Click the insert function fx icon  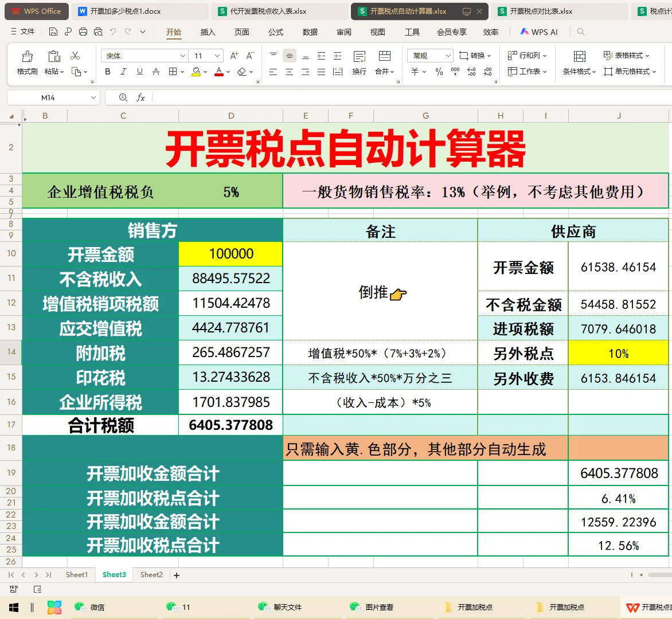[140, 97]
